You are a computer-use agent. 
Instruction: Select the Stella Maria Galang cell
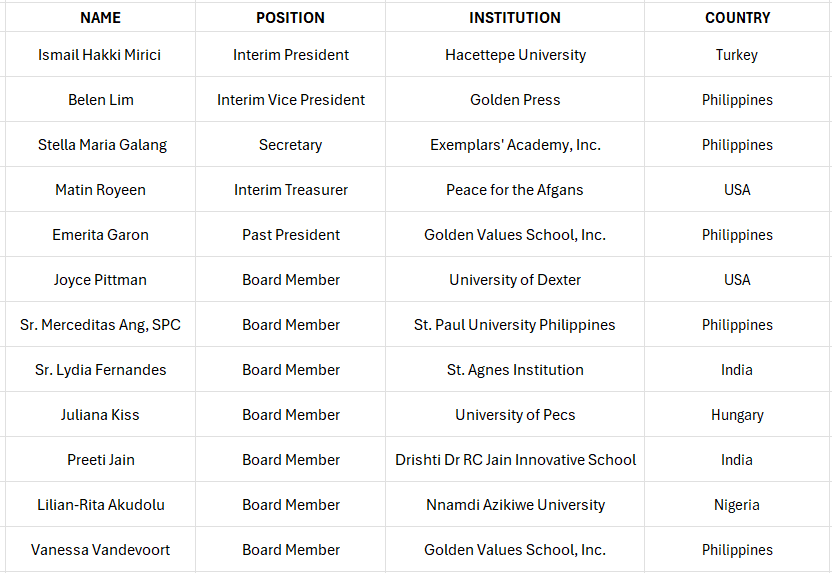click(100, 145)
